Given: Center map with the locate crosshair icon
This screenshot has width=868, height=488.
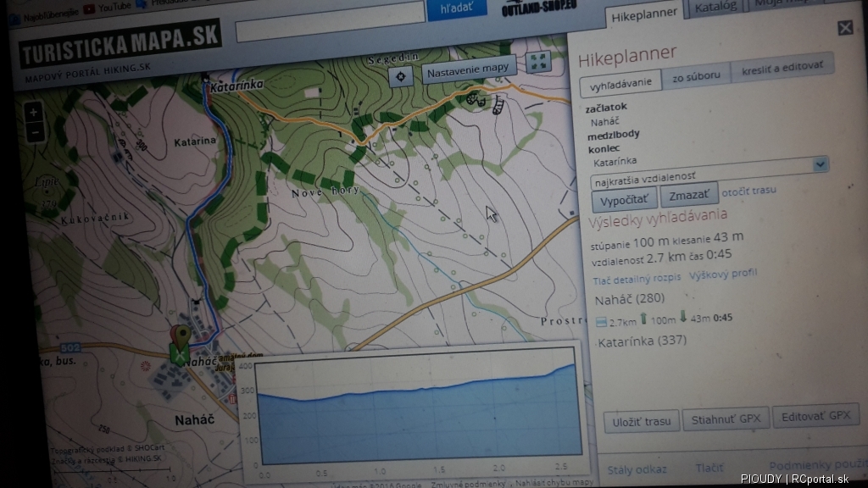Looking at the screenshot, I should tap(401, 76).
